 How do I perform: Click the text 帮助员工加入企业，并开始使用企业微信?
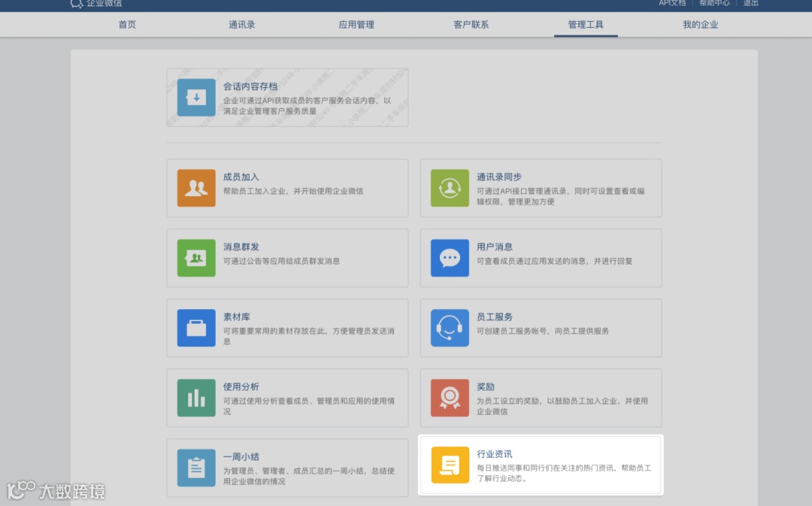(293, 191)
